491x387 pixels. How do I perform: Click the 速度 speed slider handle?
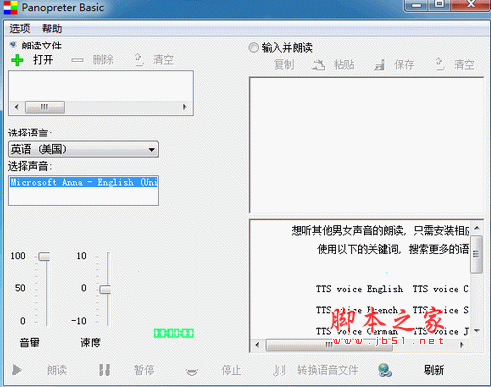pos(105,289)
